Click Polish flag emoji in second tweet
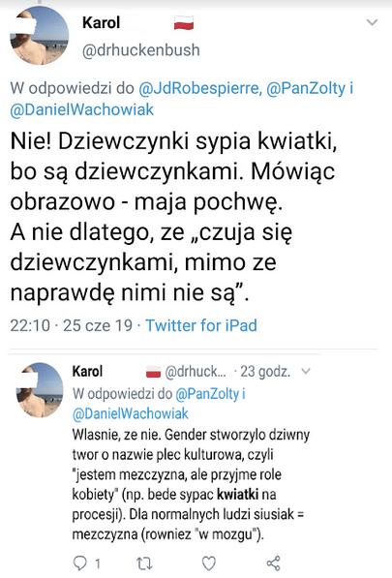The height and width of the screenshot is (578, 392). click(154, 372)
